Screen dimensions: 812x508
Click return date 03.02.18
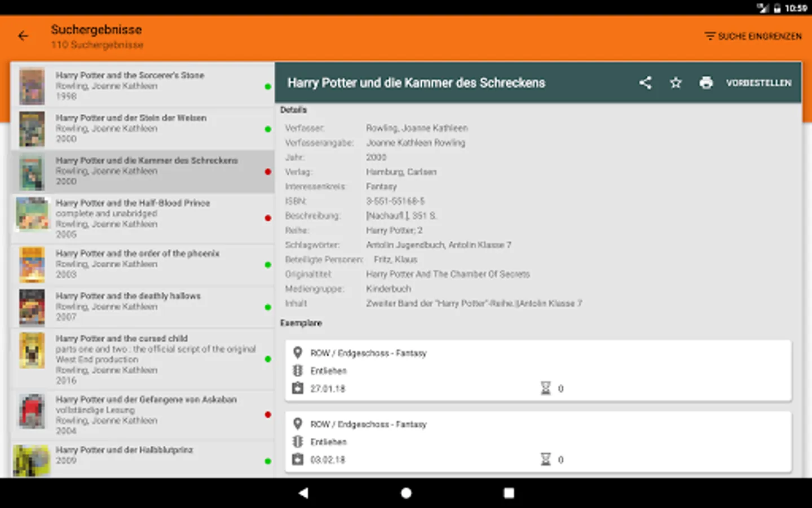click(328, 460)
